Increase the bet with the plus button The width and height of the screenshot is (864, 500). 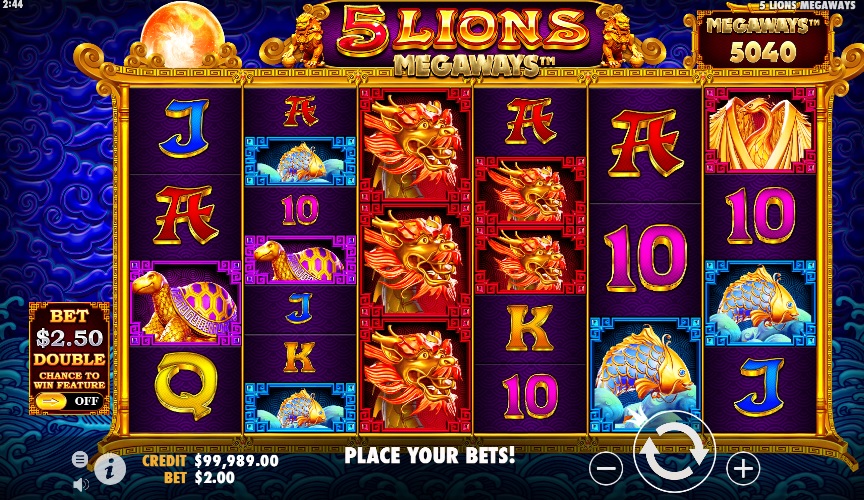tap(743, 469)
